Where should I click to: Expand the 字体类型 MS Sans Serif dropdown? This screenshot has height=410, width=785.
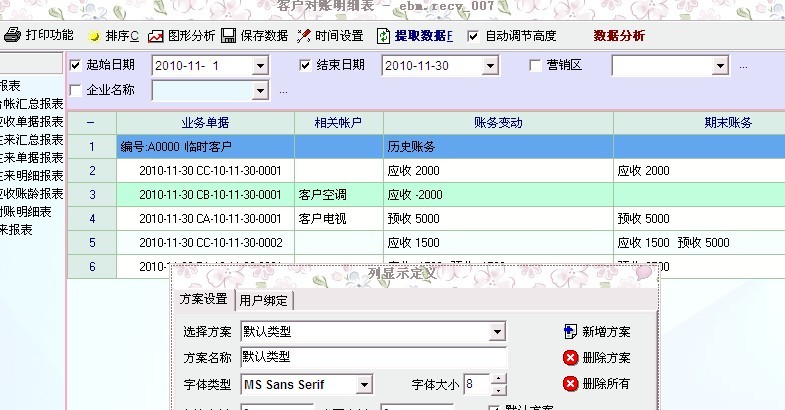pos(365,384)
